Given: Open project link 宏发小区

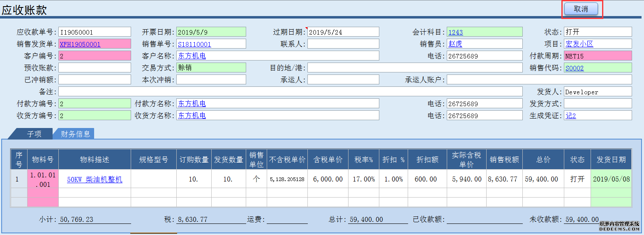Looking at the screenshot, I should (x=579, y=44).
